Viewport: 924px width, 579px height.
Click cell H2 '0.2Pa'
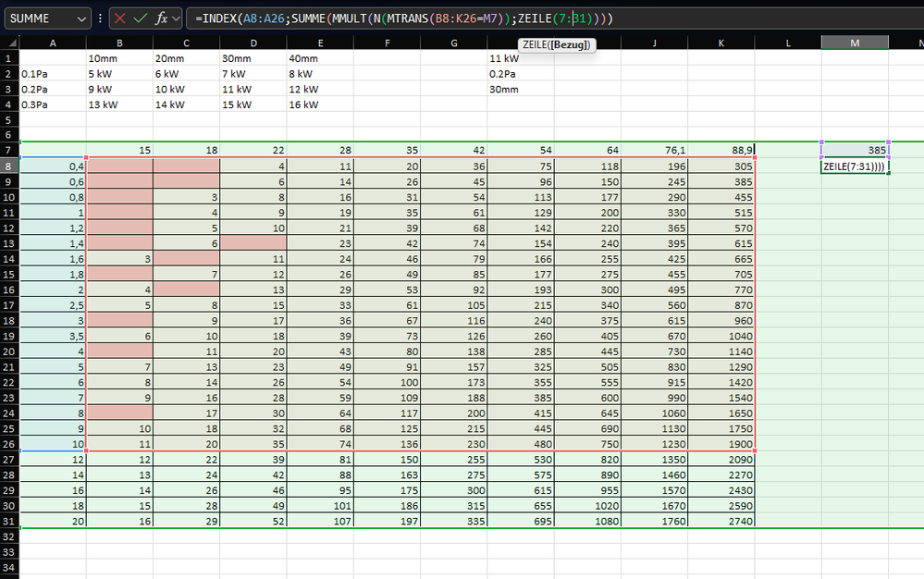[521, 74]
